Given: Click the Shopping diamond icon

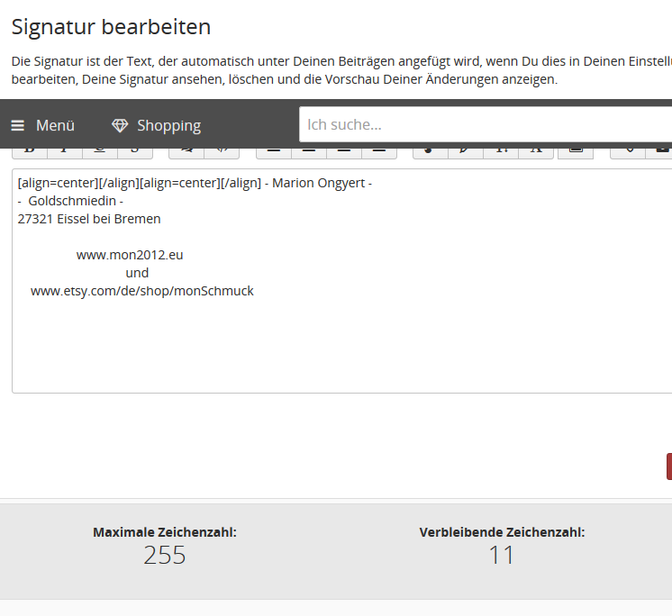Looking at the screenshot, I should (120, 125).
